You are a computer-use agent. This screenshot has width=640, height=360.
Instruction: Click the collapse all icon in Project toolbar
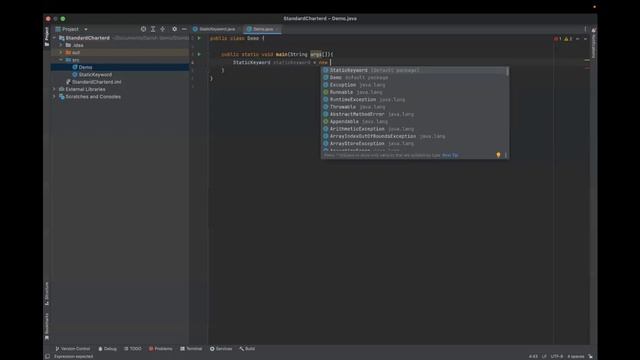tap(163, 29)
